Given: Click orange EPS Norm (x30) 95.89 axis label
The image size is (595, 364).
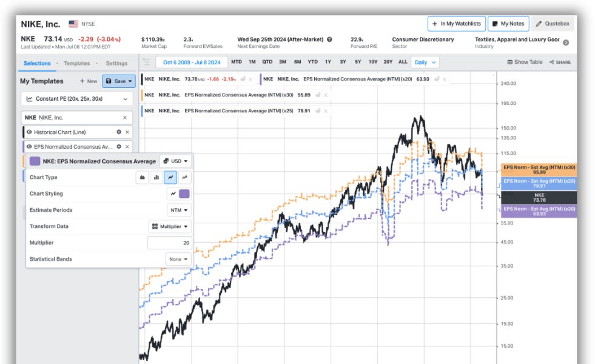Looking at the screenshot, I should [x=539, y=170].
